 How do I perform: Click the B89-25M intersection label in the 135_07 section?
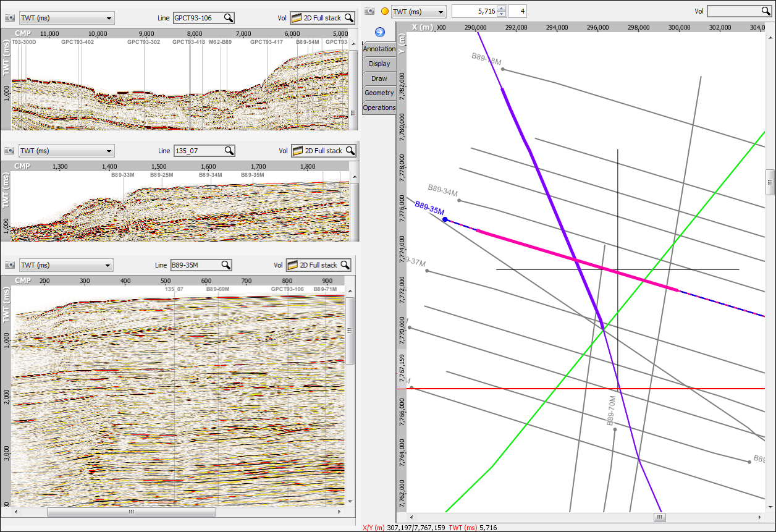[161, 175]
